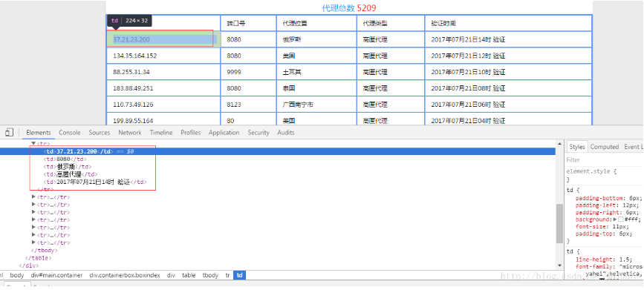Click the 2017年07月21日12时 验证 cell
This screenshot has height=290, width=644.
508,56
